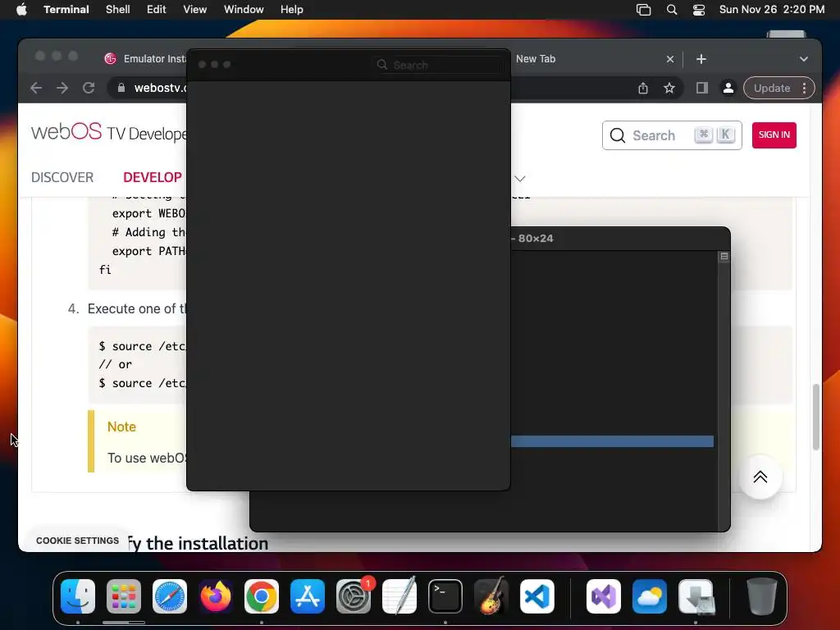Open Chrome three-dot menu
The height and width of the screenshot is (630, 840).
pyautogui.click(x=804, y=88)
